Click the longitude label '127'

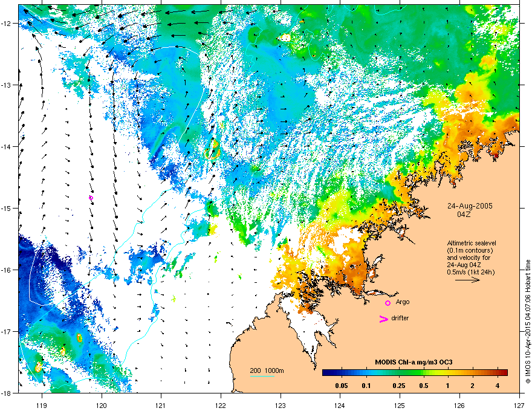519,405
